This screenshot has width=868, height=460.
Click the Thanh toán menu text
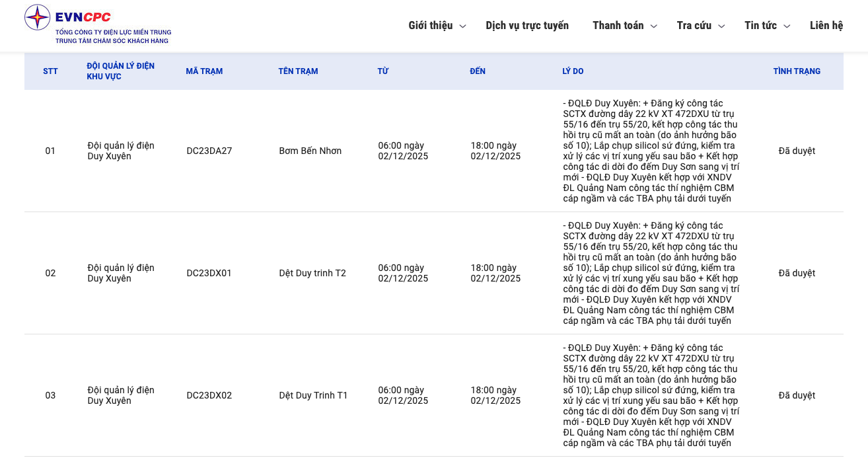pyautogui.click(x=618, y=26)
